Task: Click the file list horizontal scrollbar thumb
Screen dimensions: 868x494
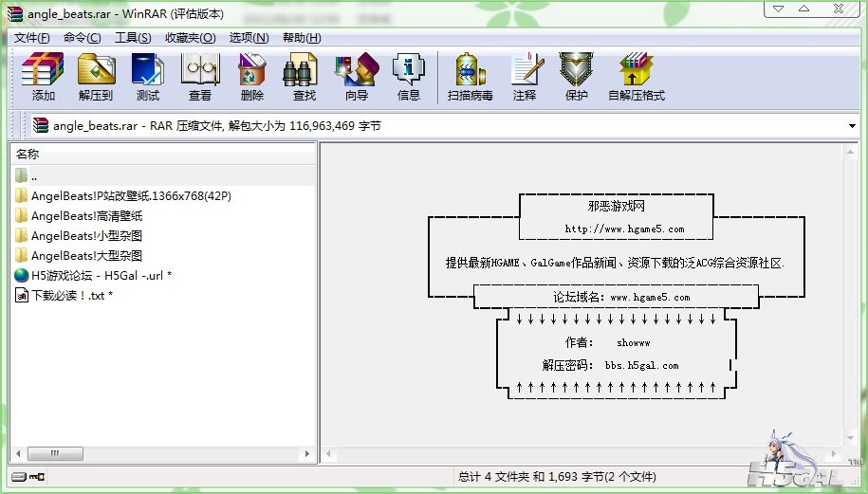Action: point(55,453)
